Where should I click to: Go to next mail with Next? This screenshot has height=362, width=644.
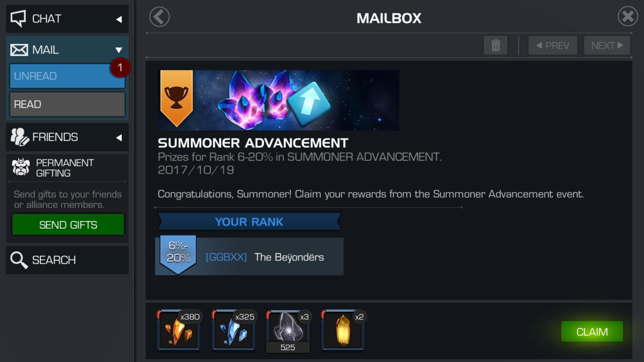[x=607, y=45]
